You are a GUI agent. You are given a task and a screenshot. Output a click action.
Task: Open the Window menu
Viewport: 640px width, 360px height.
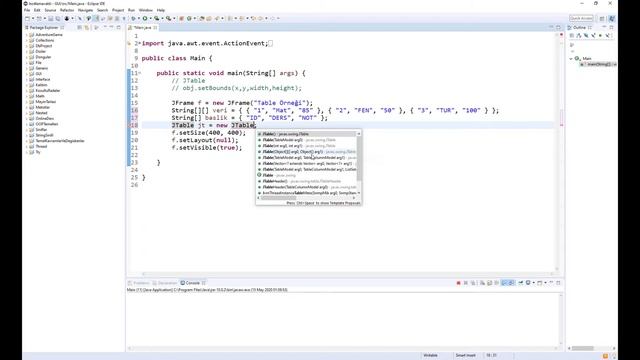click(146, 10)
